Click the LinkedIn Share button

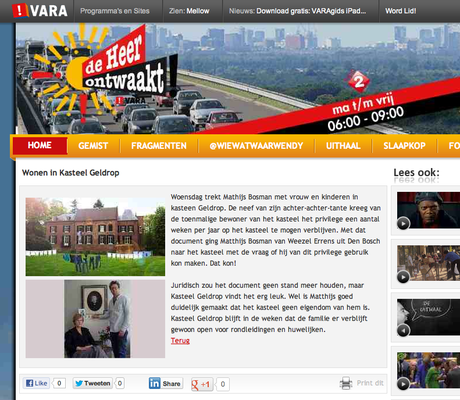click(166, 383)
